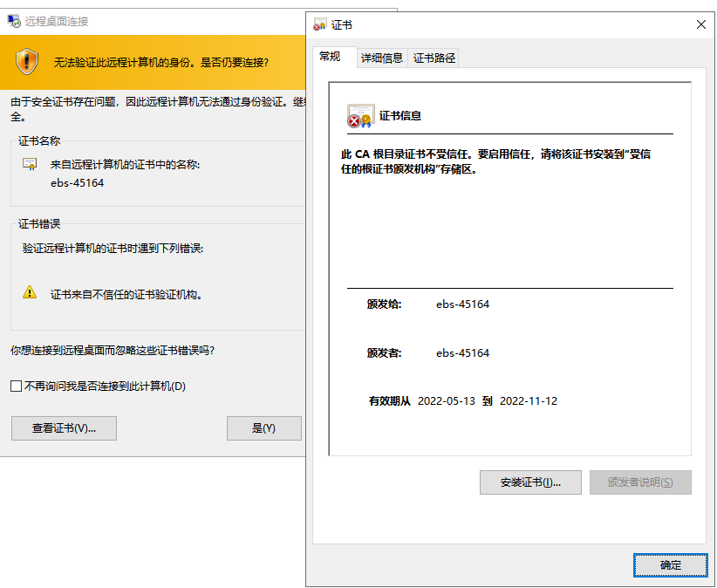Click the warning triangle next to the untrusted certificate error
717x588 pixels.
[31, 293]
